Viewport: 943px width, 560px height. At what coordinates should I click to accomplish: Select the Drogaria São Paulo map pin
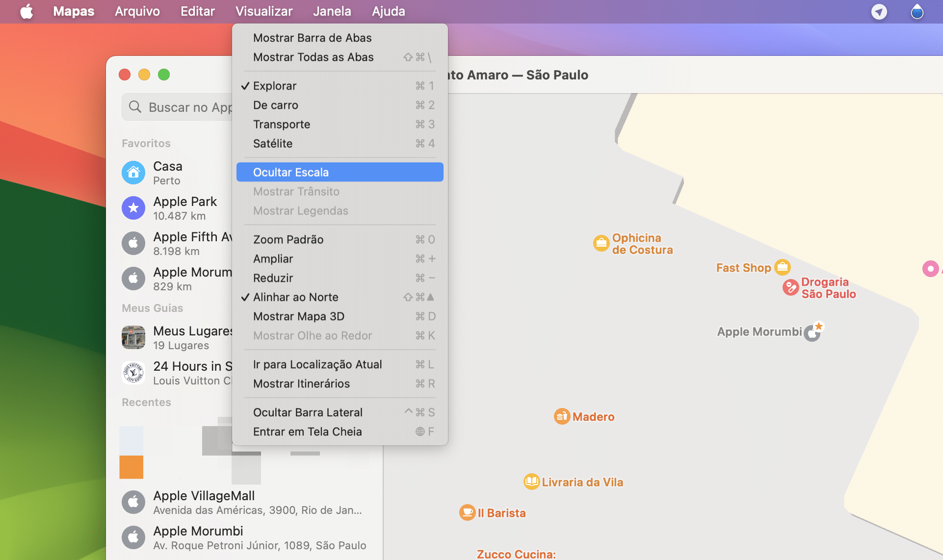click(790, 287)
